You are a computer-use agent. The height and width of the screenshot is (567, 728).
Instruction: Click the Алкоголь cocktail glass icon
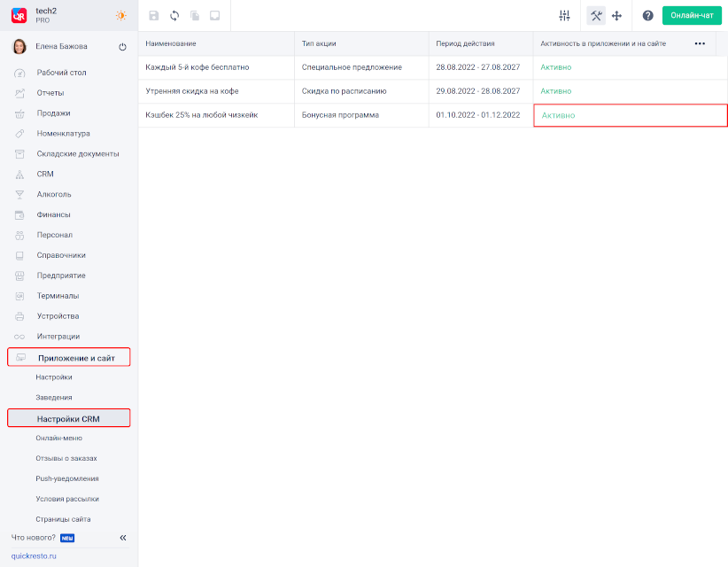click(x=19, y=195)
